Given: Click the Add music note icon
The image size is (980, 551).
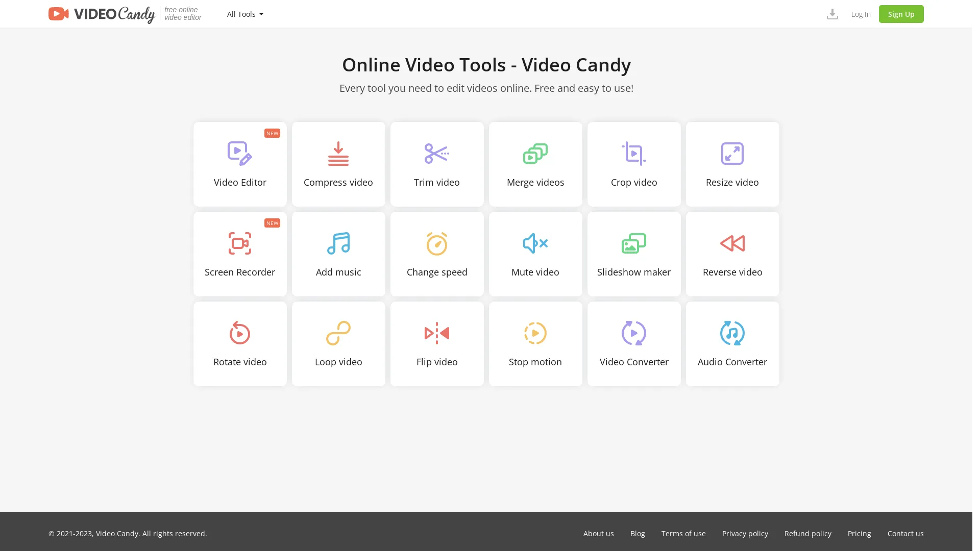Looking at the screenshot, I should click(338, 243).
